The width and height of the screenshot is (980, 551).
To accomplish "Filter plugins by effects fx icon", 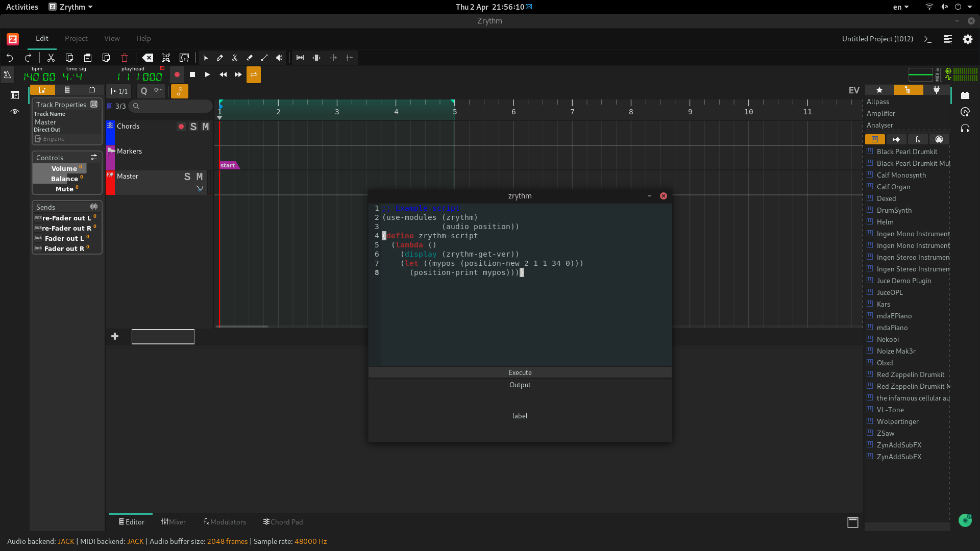I will [918, 139].
